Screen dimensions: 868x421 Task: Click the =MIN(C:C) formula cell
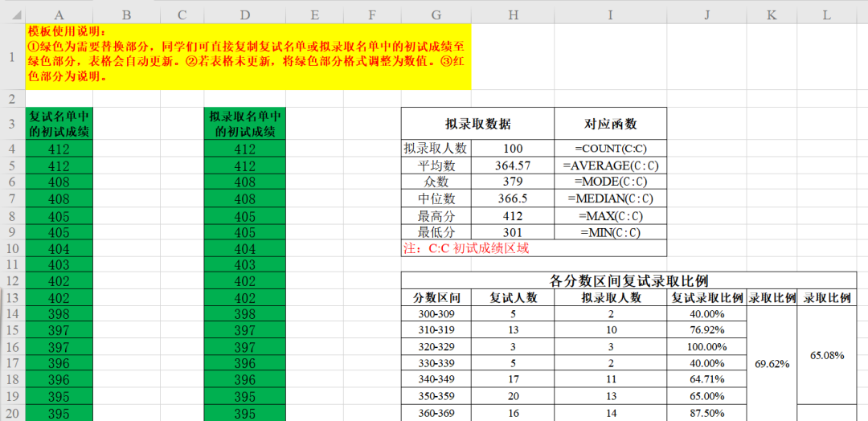611,232
